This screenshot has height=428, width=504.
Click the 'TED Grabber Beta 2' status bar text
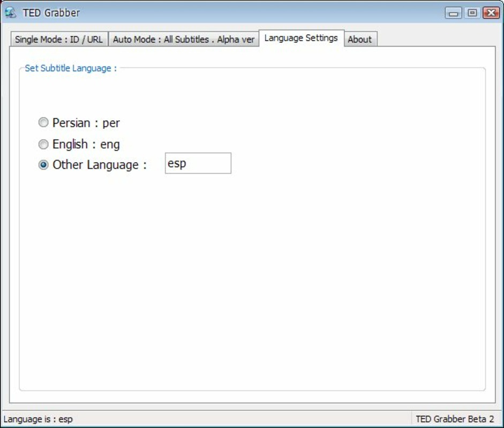[x=455, y=419]
